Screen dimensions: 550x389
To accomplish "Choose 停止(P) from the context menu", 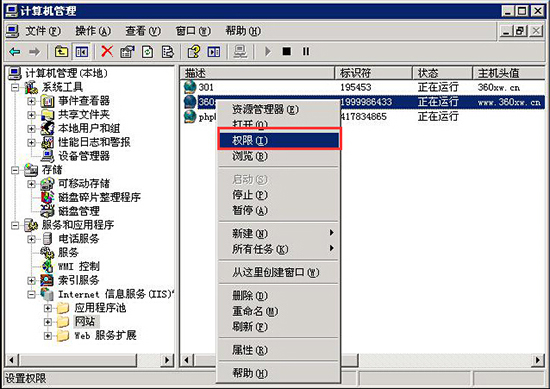I will pyautogui.click(x=279, y=195).
